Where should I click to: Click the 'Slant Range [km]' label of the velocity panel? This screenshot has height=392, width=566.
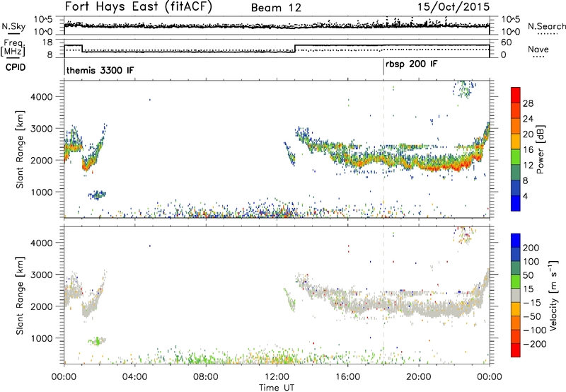20,295
